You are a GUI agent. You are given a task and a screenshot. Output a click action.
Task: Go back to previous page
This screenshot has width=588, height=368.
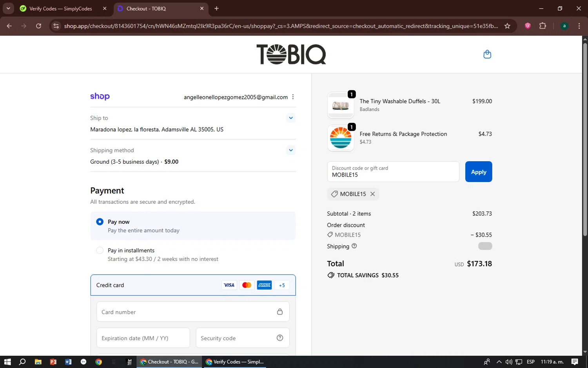point(9,26)
